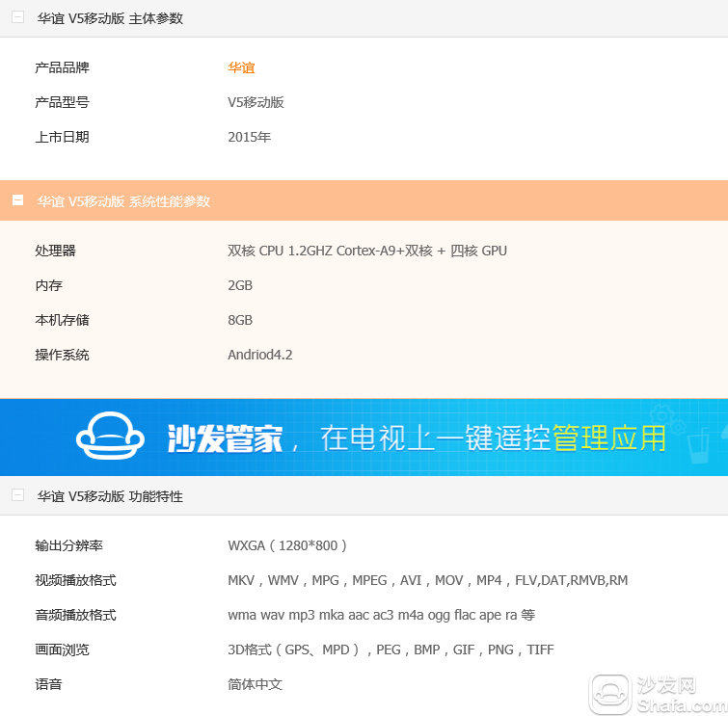Select the 2GB memory value
This screenshot has height=716, width=728.
coord(240,285)
